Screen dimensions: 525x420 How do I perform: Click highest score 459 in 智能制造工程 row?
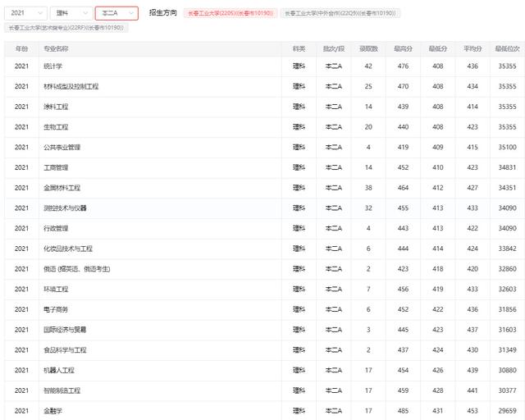[x=403, y=390]
